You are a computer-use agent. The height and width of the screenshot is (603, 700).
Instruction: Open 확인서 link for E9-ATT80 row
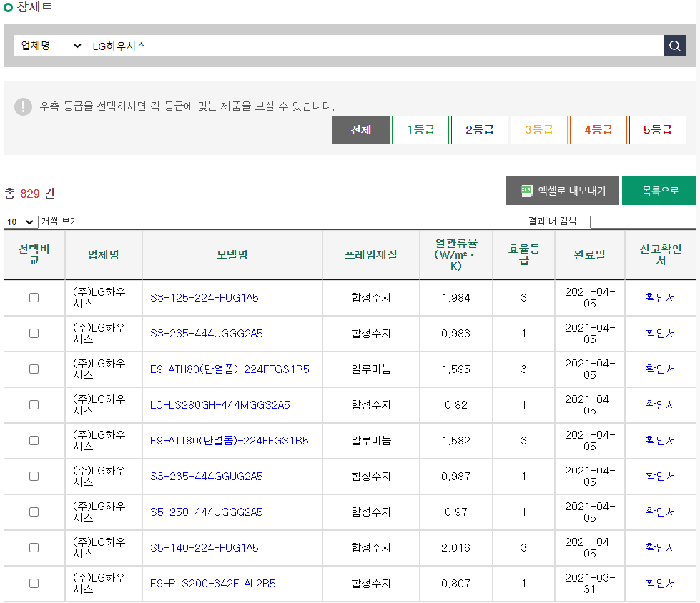click(660, 440)
